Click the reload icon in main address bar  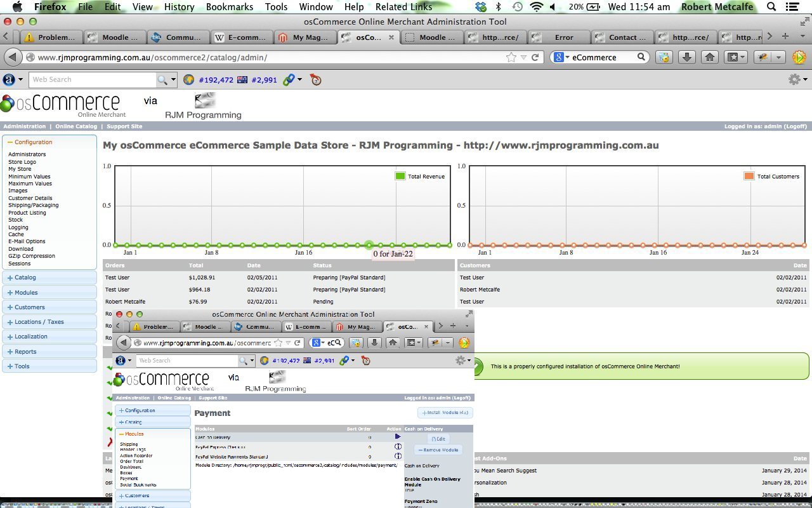pos(535,57)
